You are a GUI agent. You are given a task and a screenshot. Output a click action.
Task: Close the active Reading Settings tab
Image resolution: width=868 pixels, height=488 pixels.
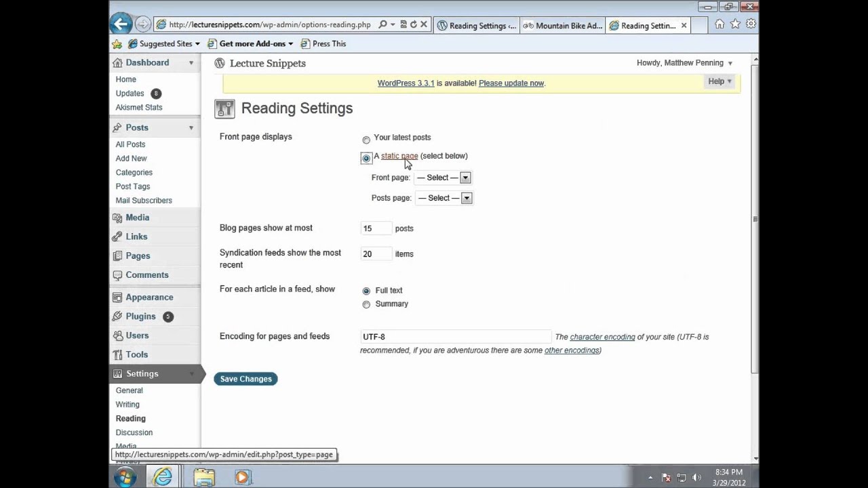pyautogui.click(x=684, y=26)
